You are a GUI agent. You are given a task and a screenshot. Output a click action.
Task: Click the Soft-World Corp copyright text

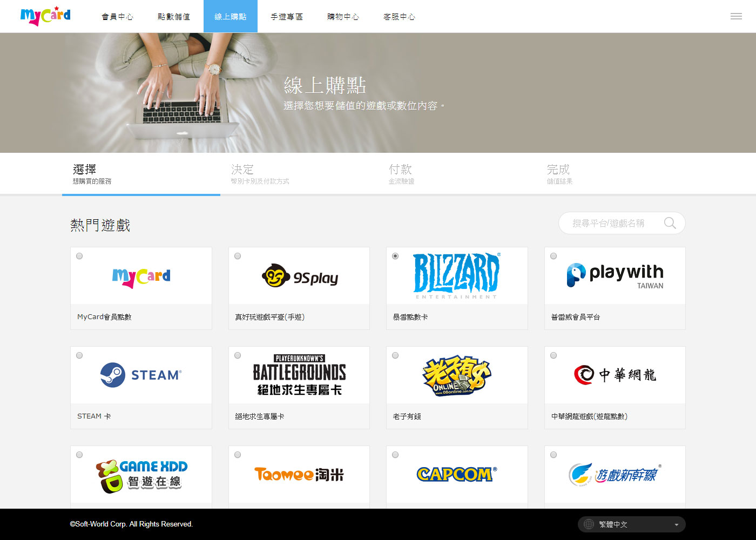[131, 524]
